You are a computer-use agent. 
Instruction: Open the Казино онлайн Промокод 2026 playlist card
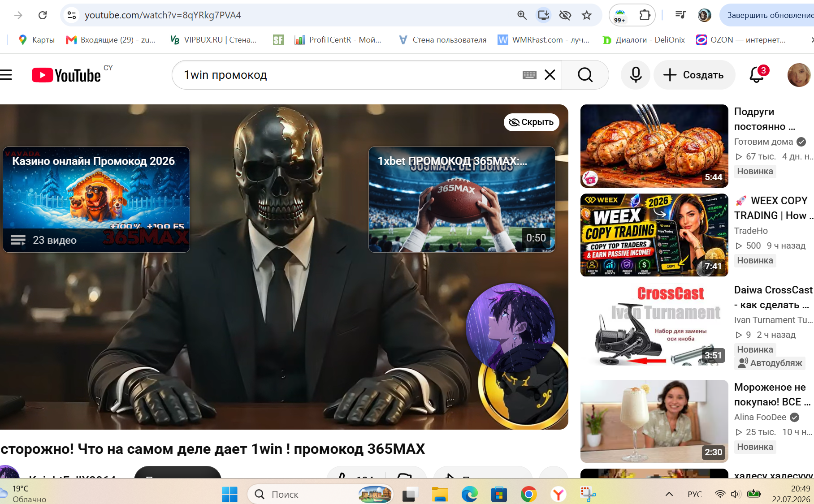(x=96, y=199)
